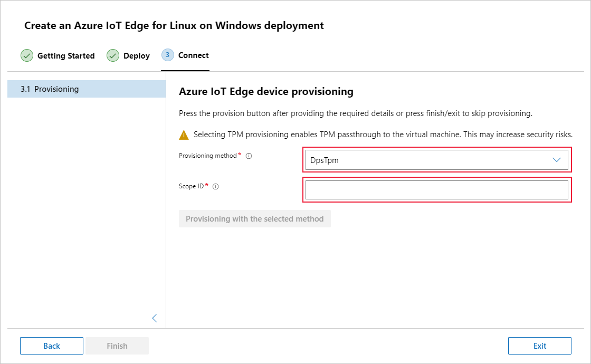
Task: Click the Exit button
Action: pos(539,346)
